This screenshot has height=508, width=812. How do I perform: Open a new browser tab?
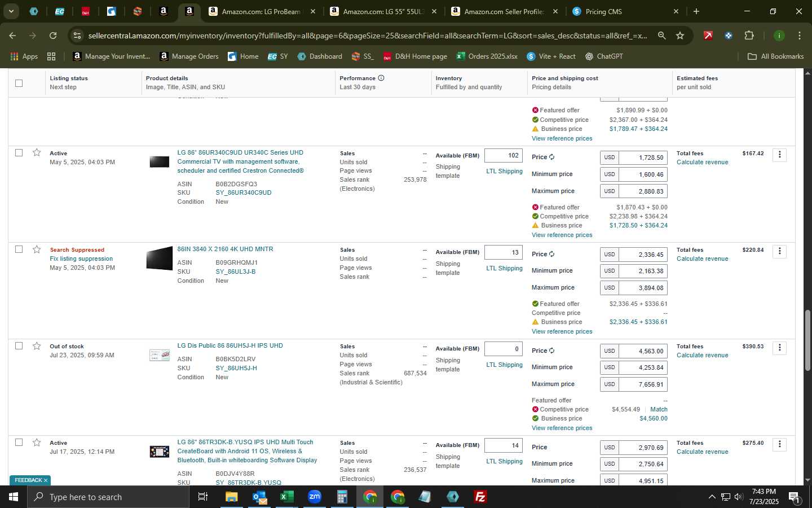click(696, 11)
